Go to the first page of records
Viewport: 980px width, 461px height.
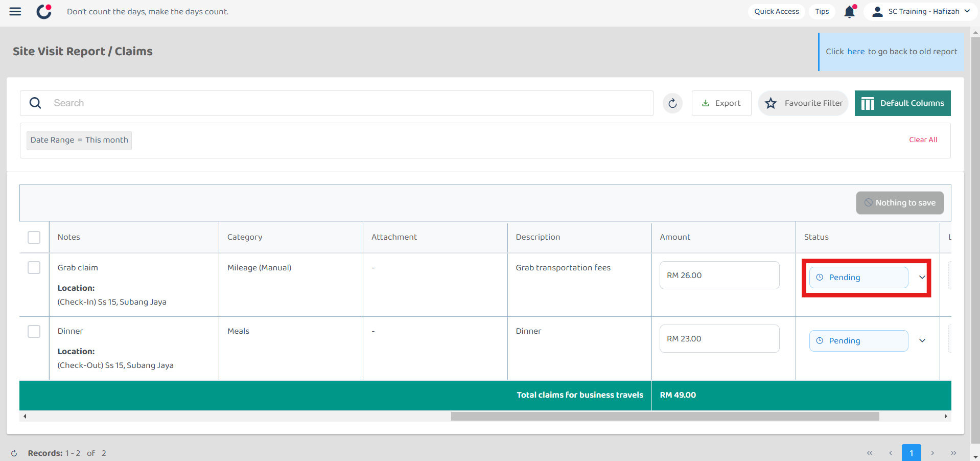coord(870,453)
